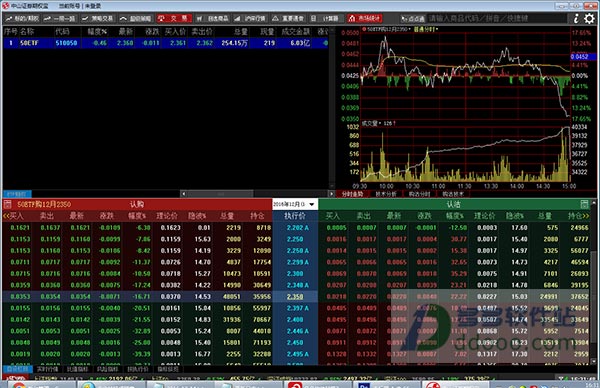This screenshot has width=600, height=388.
Task: Click the red 交易 trading button
Action: pyautogui.click(x=174, y=18)
